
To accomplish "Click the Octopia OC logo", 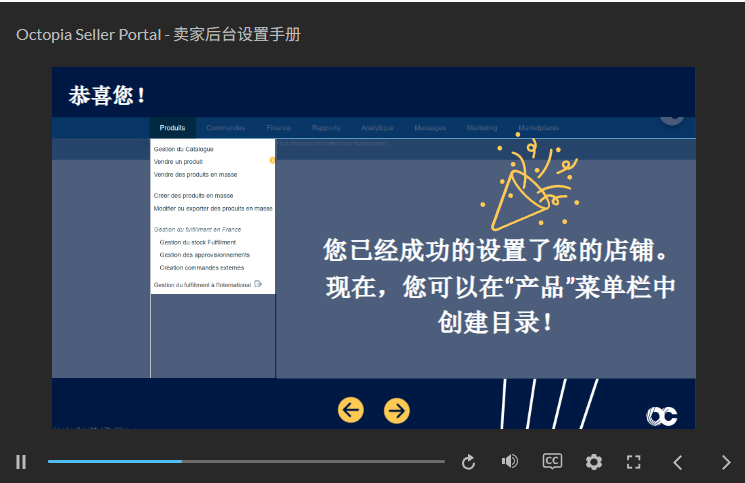I will [x=662, y=416].
